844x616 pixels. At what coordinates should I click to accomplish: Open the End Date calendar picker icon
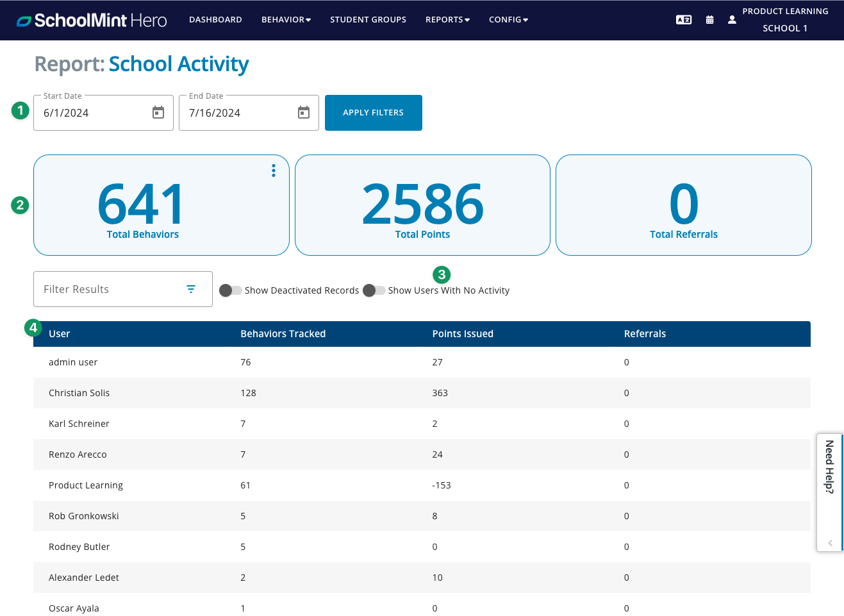(x=304, y=113)
